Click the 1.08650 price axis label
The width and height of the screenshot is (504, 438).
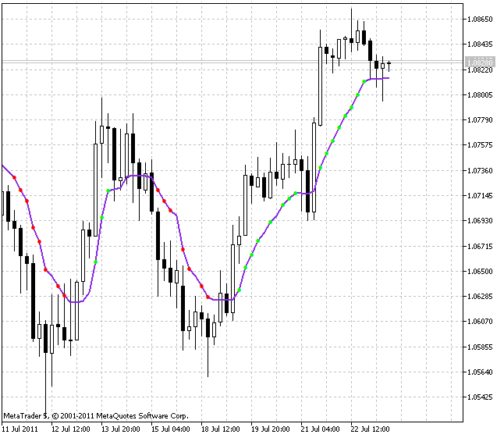pyautogui.click(x=480, y=20)
